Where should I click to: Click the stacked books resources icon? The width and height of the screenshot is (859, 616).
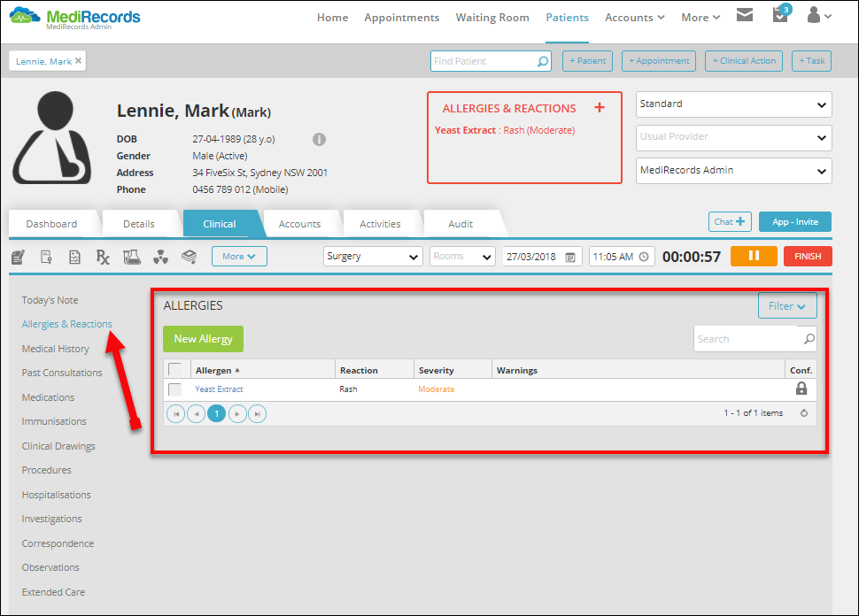189,257
